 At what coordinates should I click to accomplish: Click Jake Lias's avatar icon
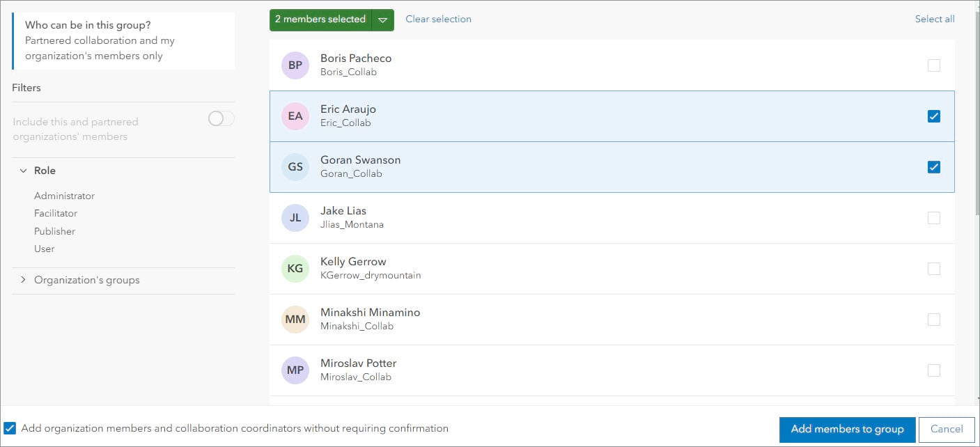tap(295, 217)
